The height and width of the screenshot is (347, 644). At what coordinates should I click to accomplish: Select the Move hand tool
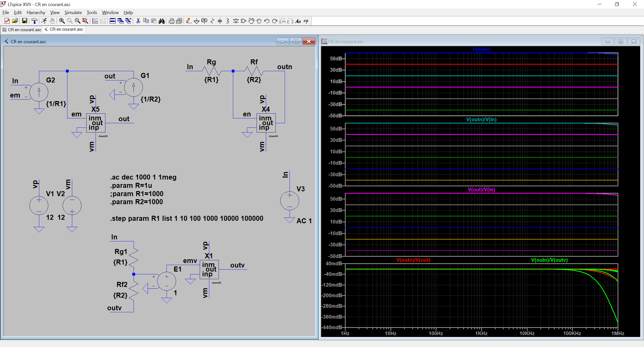[251, 21]
